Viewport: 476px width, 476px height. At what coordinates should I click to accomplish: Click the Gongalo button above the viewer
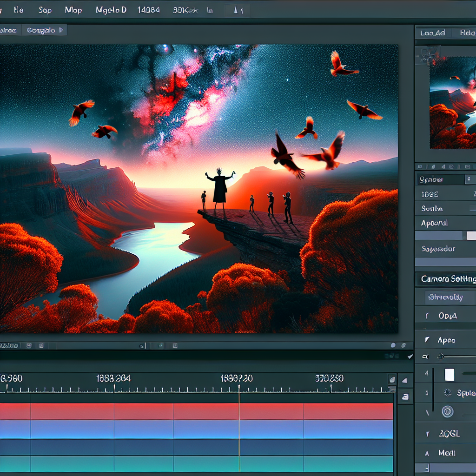(x=44, y=31)
